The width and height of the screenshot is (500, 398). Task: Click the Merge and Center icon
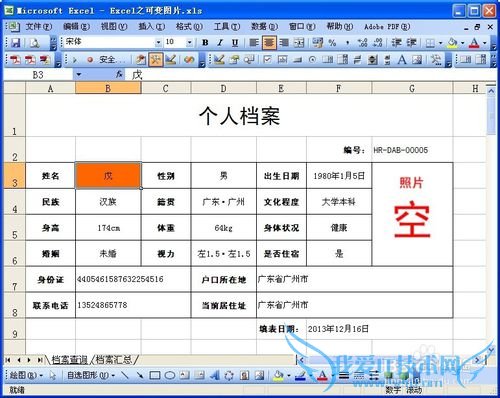[299, 42]
